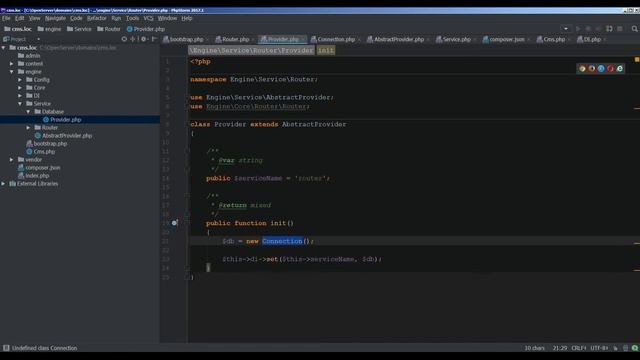Viewport: 640px width, 360px height.
Task: Open in Opera browser icon
Action: tap(611, 69)
